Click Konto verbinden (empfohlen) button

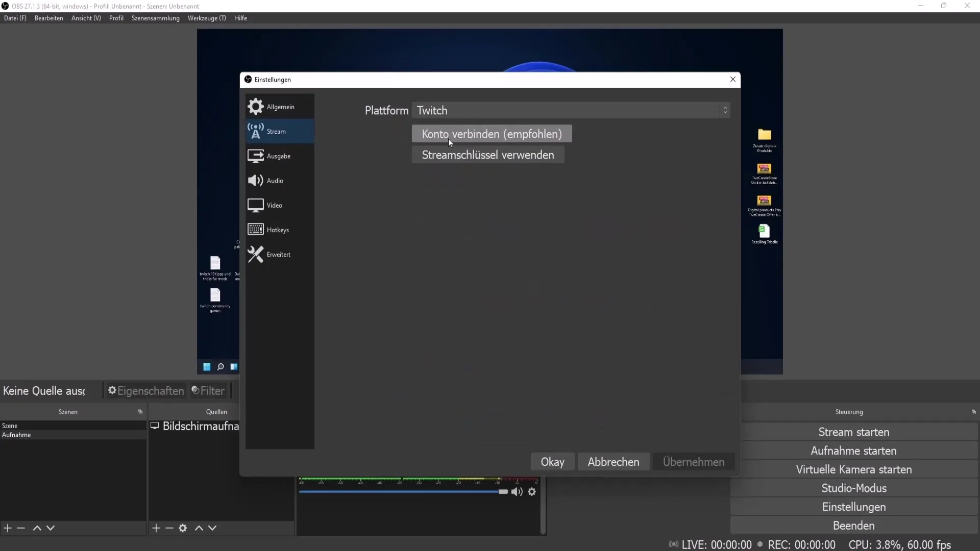pyautogui.click(x=492, y=134)
